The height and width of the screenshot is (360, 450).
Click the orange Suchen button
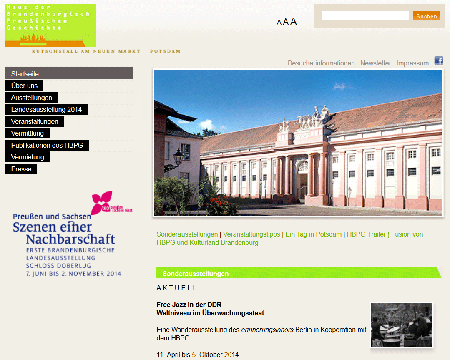pyautogui.click(x=426, y=16)
